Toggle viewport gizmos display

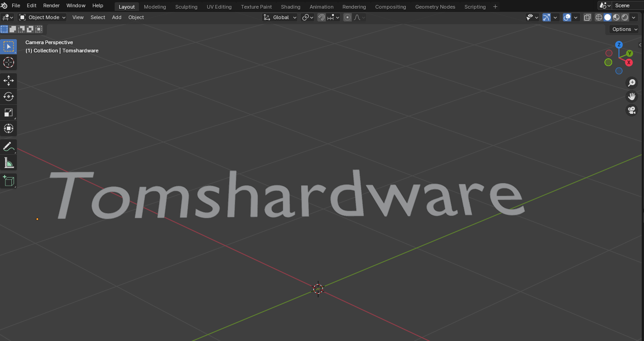(547, 17)
